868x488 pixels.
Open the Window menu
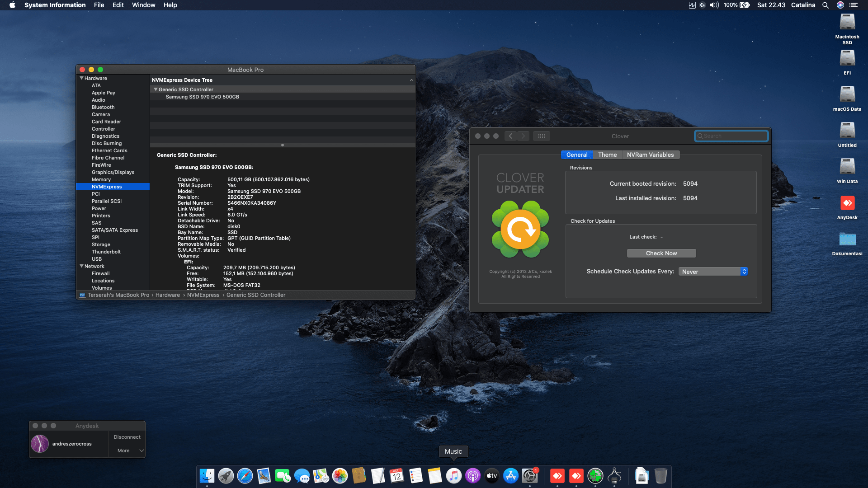(143, 5)
